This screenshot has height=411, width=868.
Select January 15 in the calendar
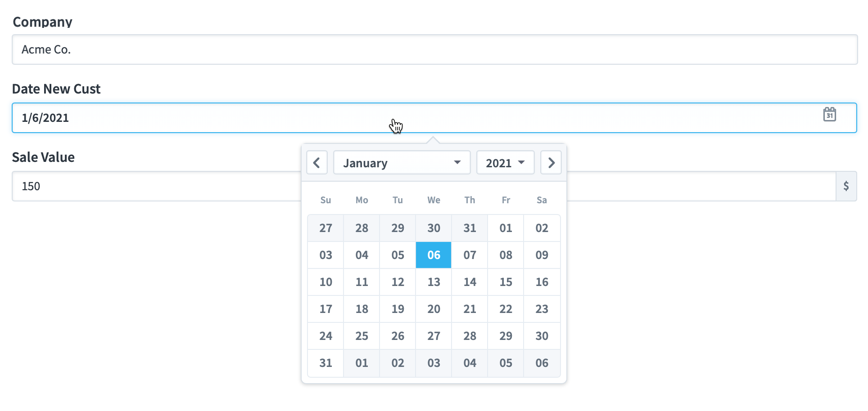506,282
